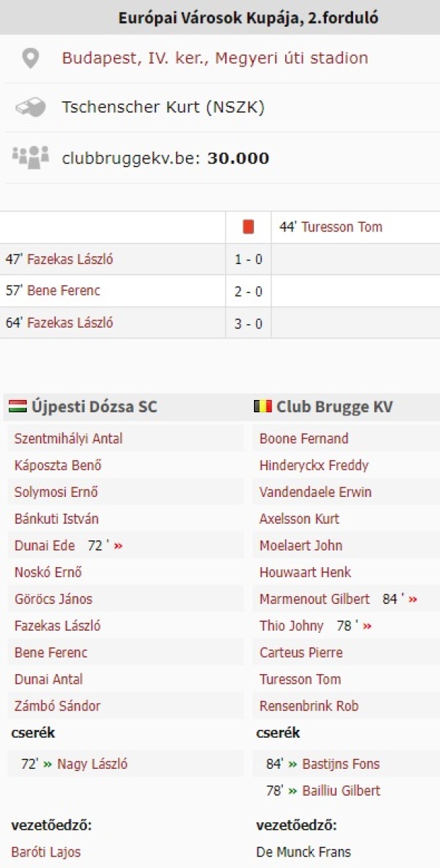Screen dimensions: 440x868
Task: Click Dunai Ede's red substitution arrow
Action: click(118, 546)
